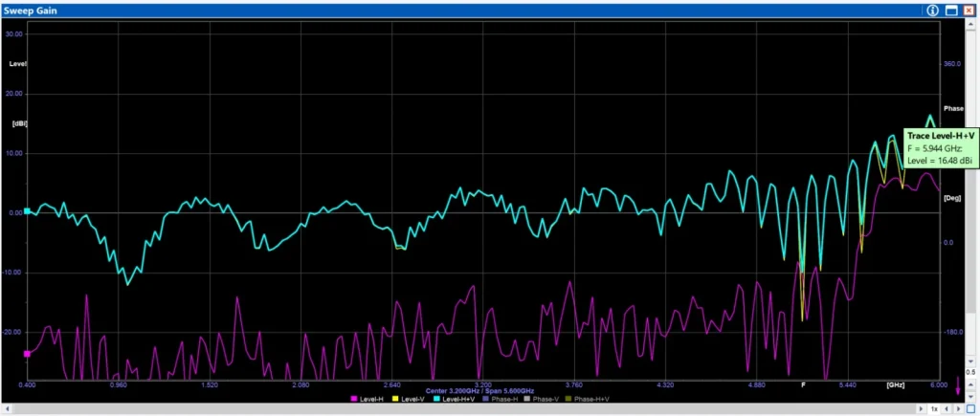
Task: Click the [GHz] unit label
Action: point(896,384)
